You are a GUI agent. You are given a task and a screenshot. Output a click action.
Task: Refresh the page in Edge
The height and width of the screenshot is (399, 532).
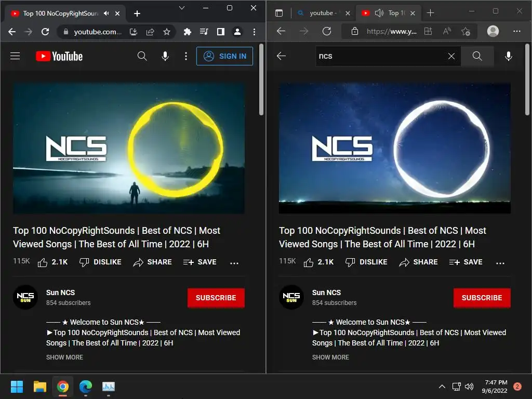[327, 31]
